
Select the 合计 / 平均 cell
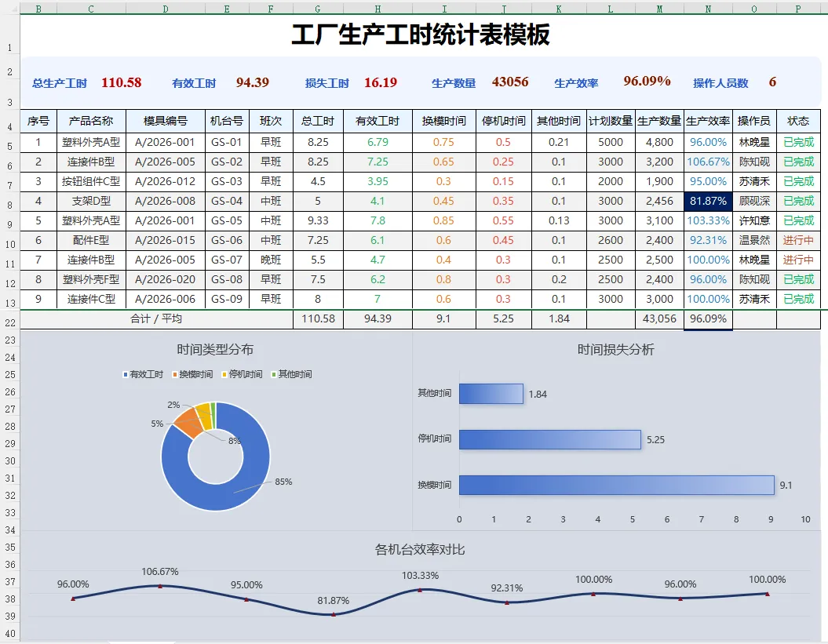pos(156,318)
